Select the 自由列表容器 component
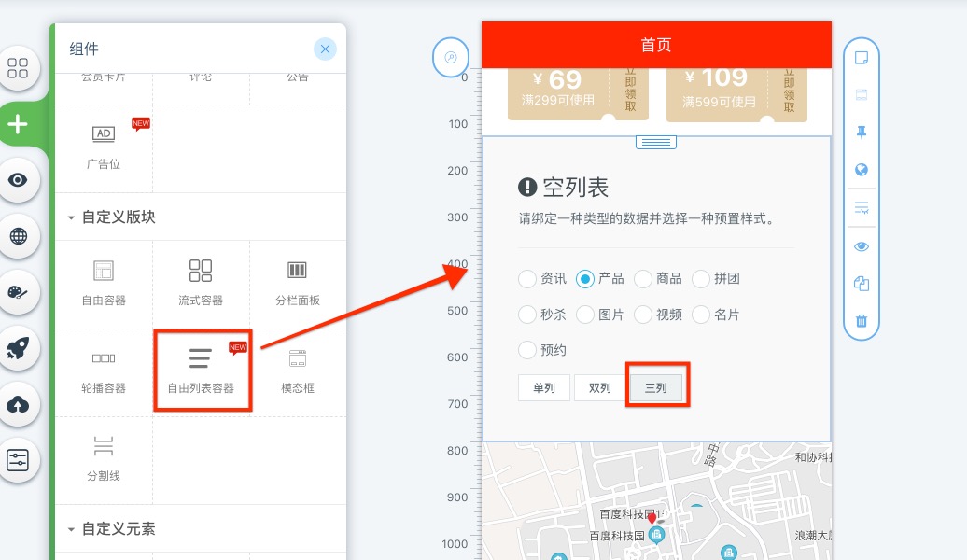Viewport: 967px width, 560px height. pyautogui.click(x=201, y=369)
